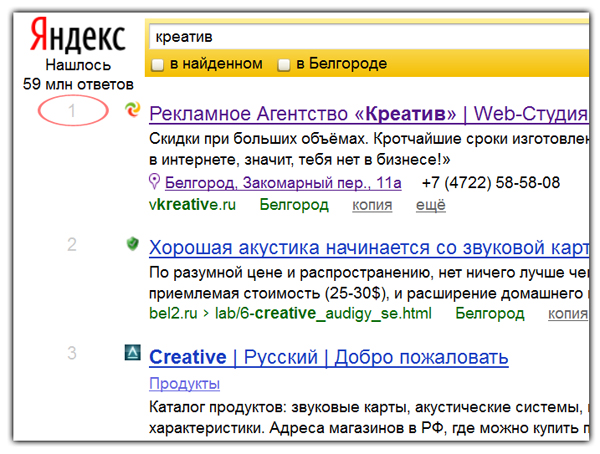Click the Яндекс logo

click(x=78, y=36)
